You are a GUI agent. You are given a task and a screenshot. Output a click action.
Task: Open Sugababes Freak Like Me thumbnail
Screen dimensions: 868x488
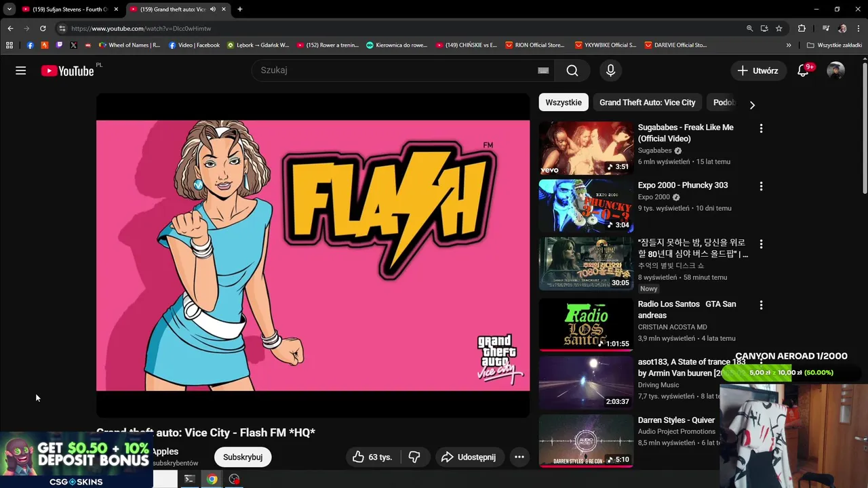pos(586,148)
